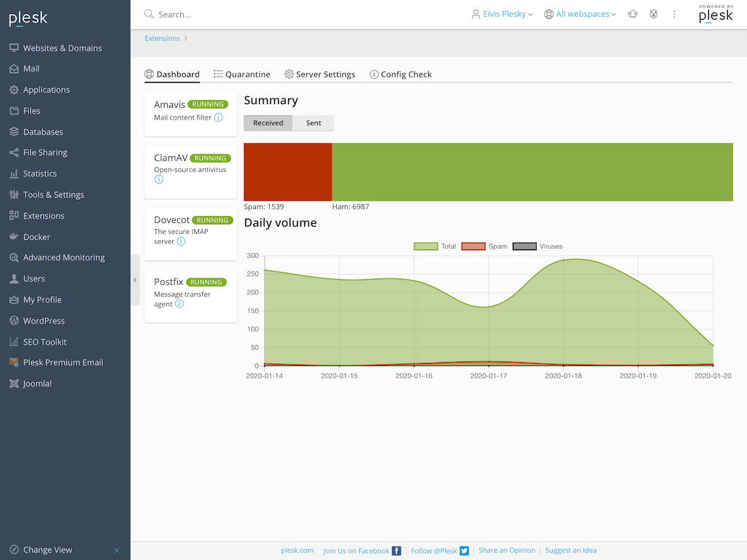The height and width of the screenshot is (560, 747).
Task: Click inside the Search input field
Action: 292,14
